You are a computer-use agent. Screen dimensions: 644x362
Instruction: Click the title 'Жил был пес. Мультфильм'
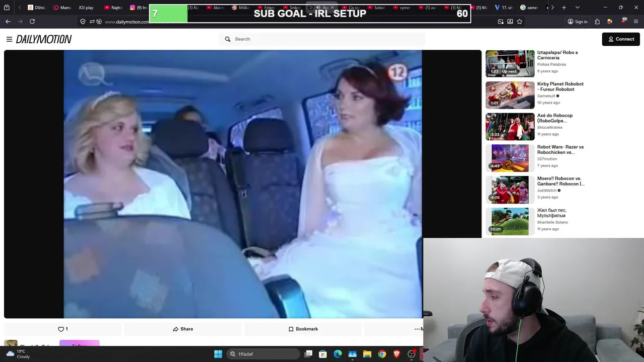tap(552, 213)
